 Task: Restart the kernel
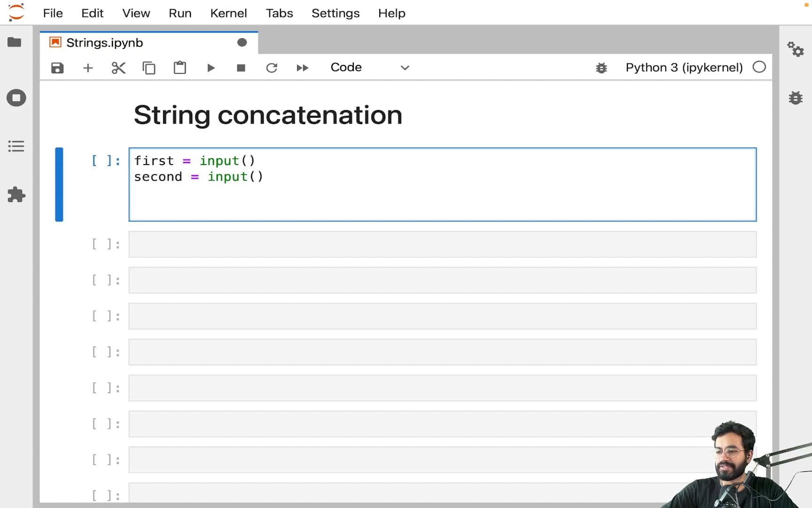pos(272,68)
